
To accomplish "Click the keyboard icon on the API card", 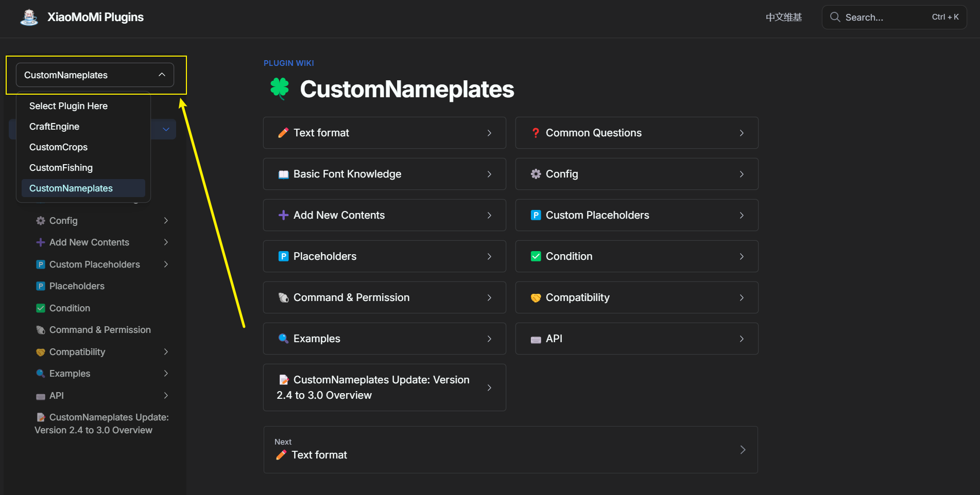I will click(x=536, y=339).
